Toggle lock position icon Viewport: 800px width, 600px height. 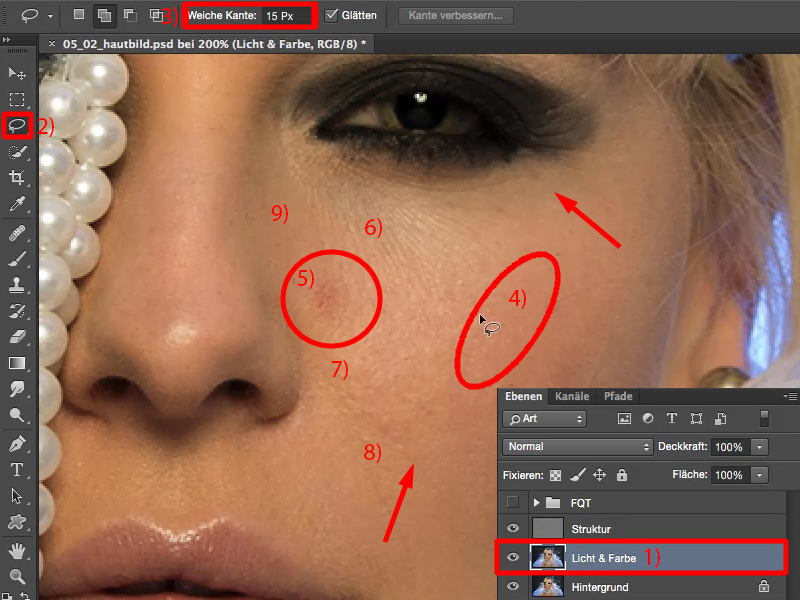point(599,475)
